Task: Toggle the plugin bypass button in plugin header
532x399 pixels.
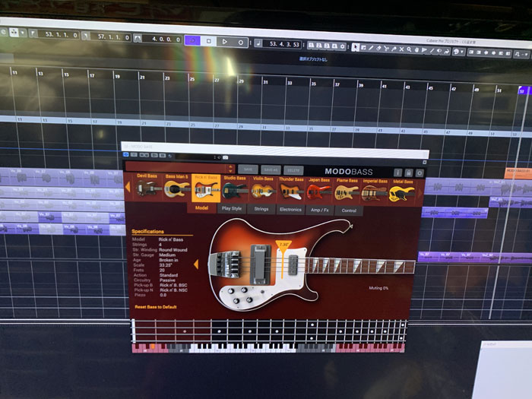Action: click(x=126, y=154)
